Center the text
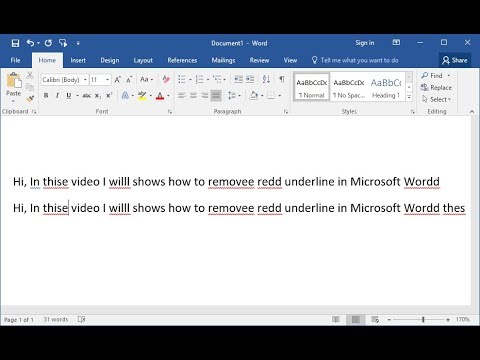The height and width of the screenshot is (360, 480). click(x=193, y=96)
